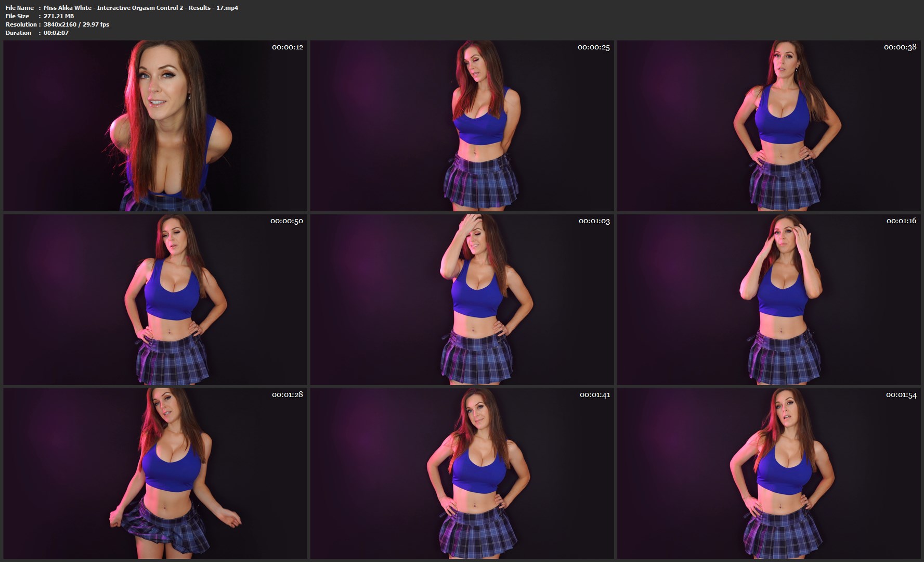Select the 00:02:07 duration value
The image size is (924, 562).
(x=56, y=33)
